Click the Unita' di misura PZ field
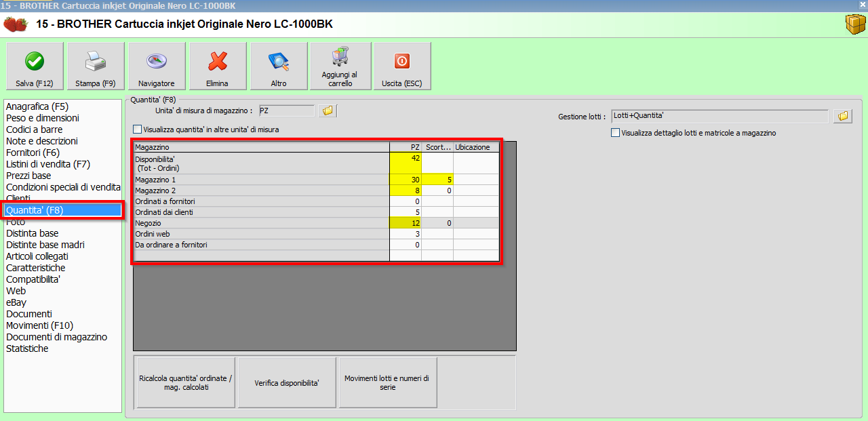Screen dimensions: 868x421 pos(287,111)
